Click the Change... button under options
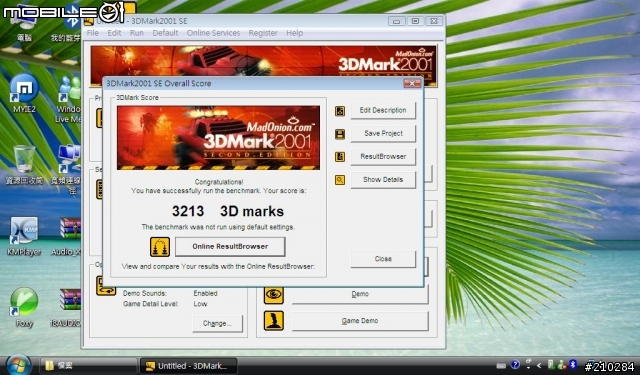This screenshot has height=375, width=640. tap(218, 323)
